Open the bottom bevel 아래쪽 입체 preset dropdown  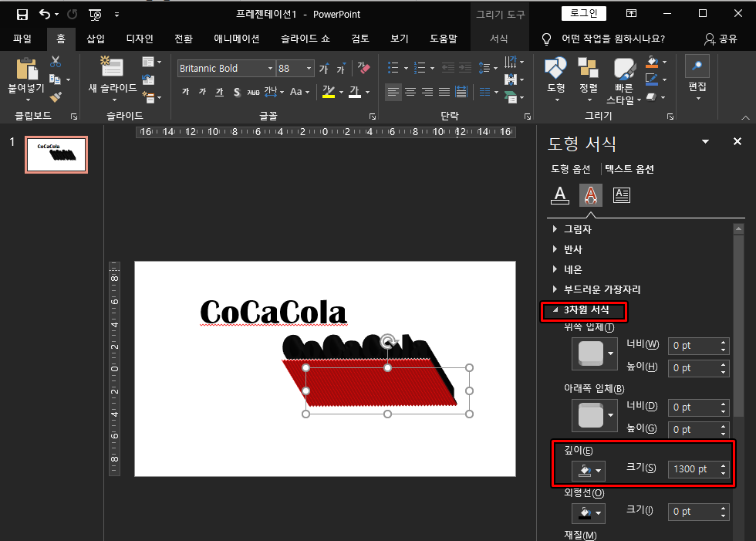click(x=594, y=415)
